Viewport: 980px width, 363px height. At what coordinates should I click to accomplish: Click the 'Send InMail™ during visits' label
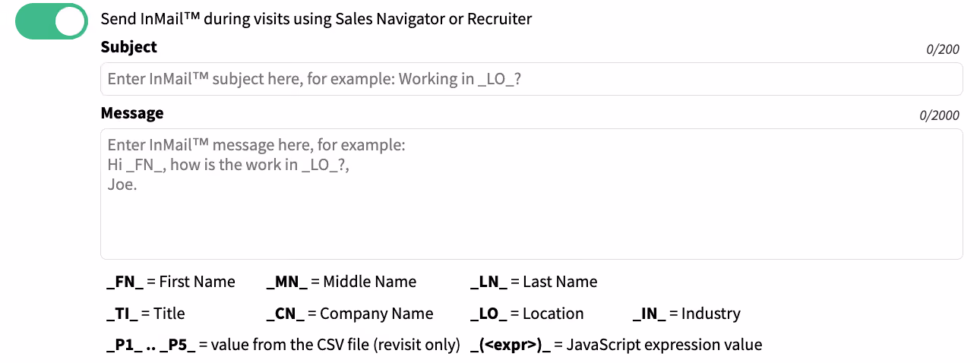pyautogui.click(x=316, y=19)
